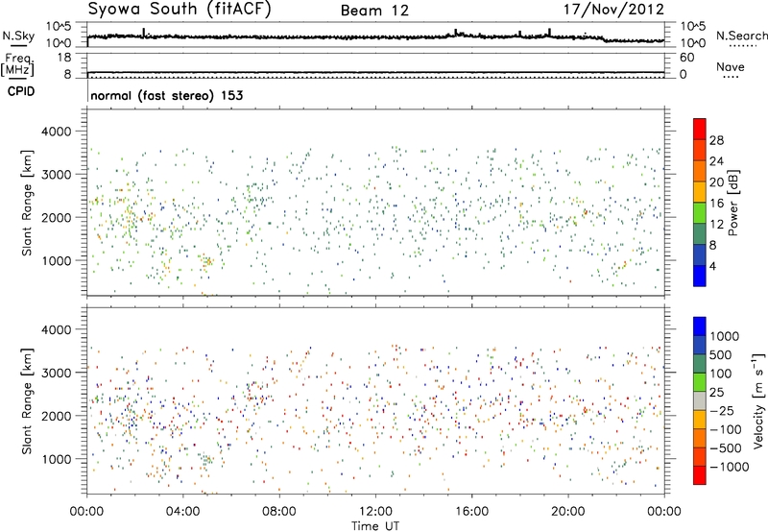Click the top bright blue Velocity segment
Image resolution: width=768 pixels, height=532 pixels.
coord(700,326)
